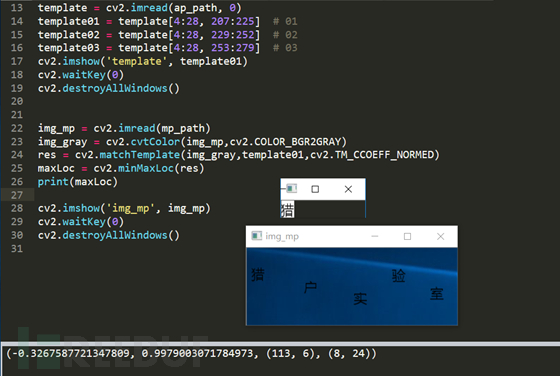Close the small template preview window
Image resolution: width=560 pixels, height=376 pixels.
tap(348, 189)
